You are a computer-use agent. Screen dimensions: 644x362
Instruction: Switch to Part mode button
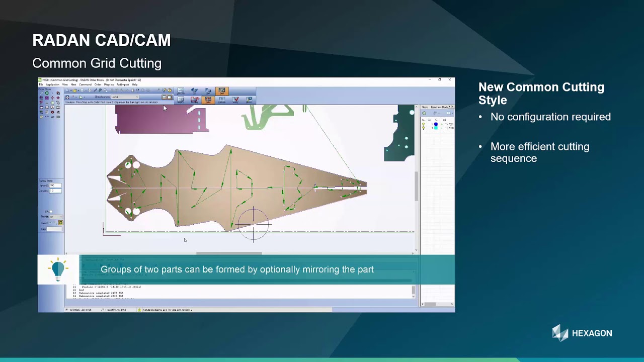[x=208, y=91]
